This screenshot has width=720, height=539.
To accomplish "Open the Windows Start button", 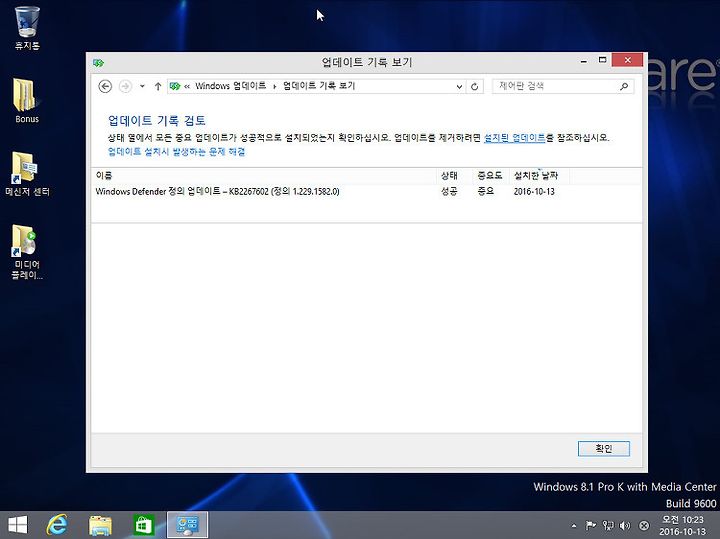I will pos(18,524).
